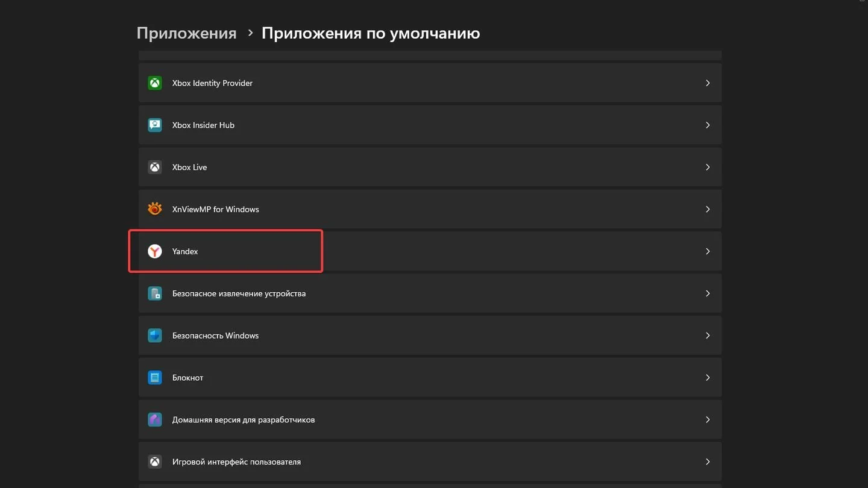Open the chevron on Домашняя версия для разработчиков
The width and height of the screenshot is (868, 488).
pyautogui.click(x=708, y=420)
